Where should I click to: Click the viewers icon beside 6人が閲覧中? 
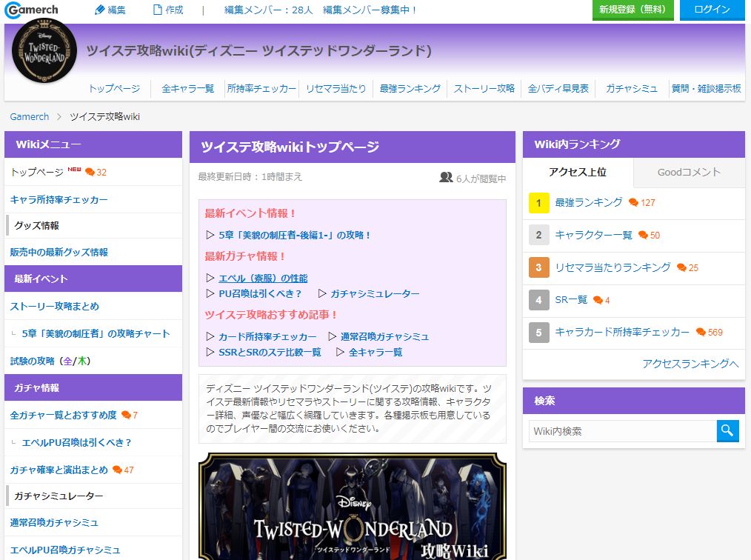446,178
